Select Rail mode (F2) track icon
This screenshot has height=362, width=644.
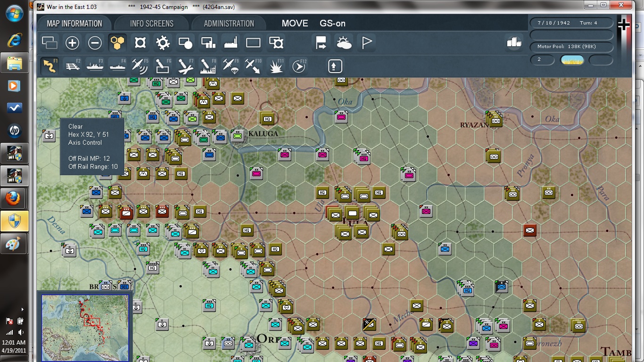[x=72, y=66]
